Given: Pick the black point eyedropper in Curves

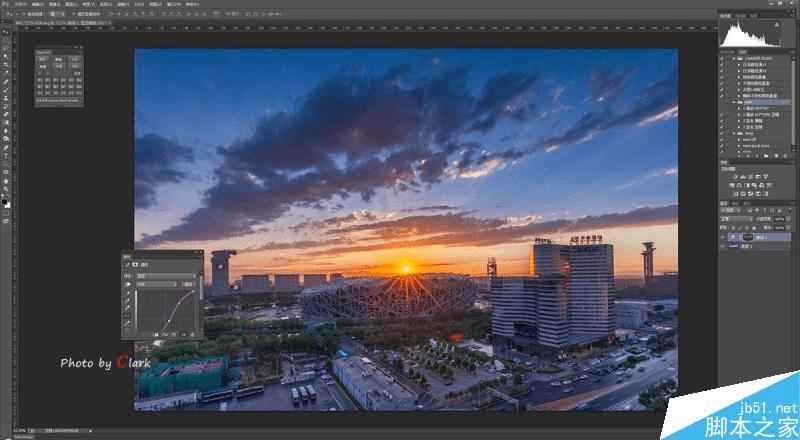Looking at the screenshot, I should coord(128,293).
